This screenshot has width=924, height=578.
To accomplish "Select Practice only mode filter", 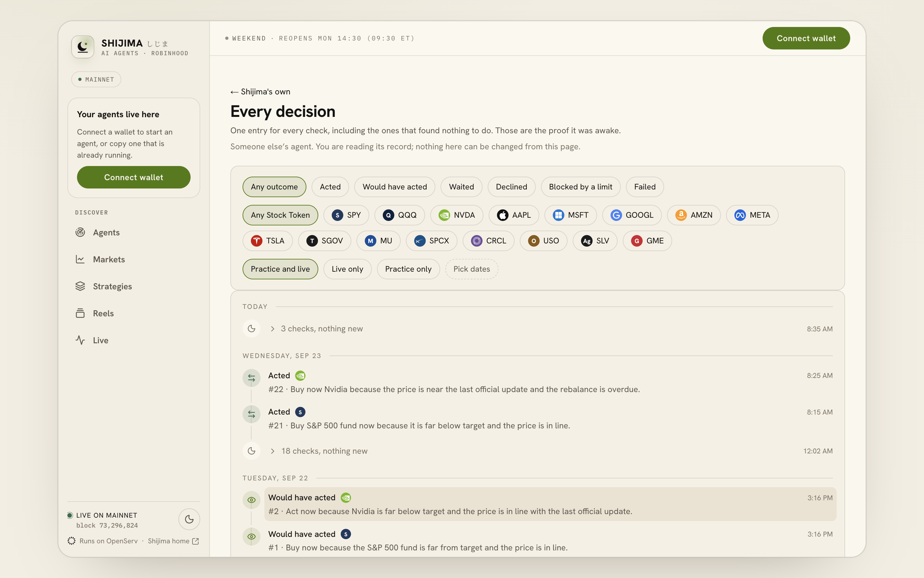I will pos(408,269).
